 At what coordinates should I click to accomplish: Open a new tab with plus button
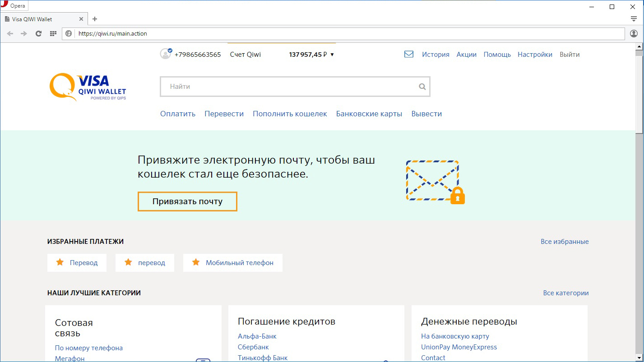pyautogui.click(x=95, y=19)
